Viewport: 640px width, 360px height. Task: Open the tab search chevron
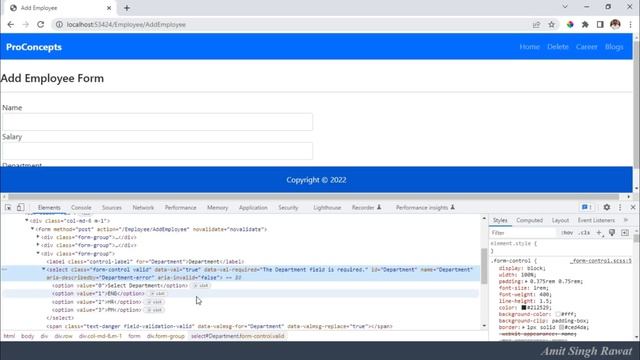coord(565,7)
